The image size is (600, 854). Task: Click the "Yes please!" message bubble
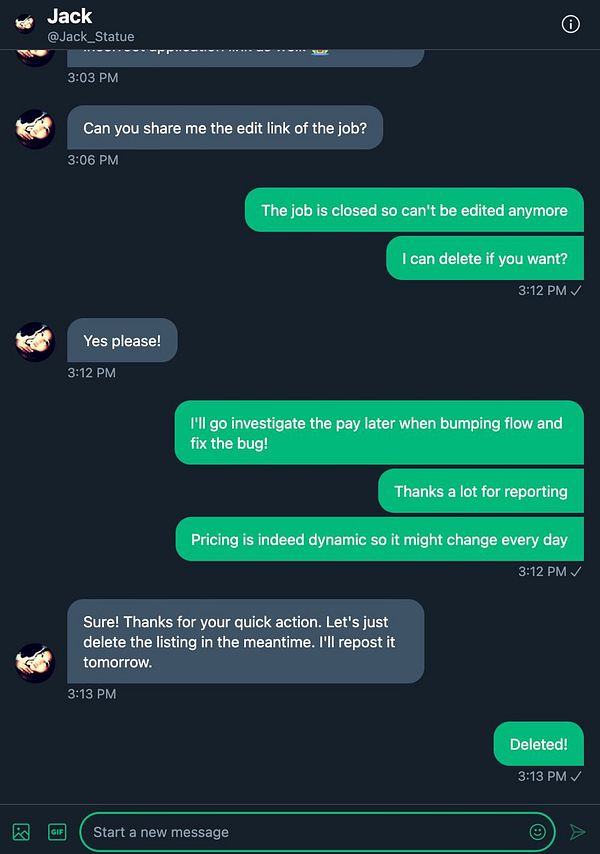pyautogui.click(x=122, y=340)
